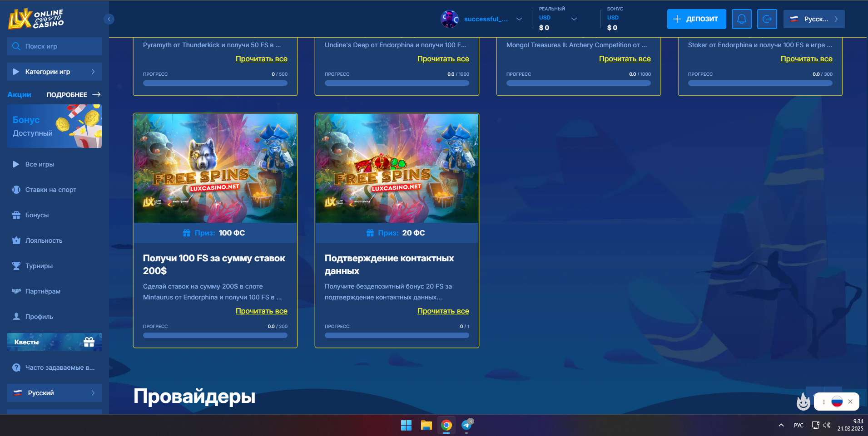Close the floating language widget

pos(850,402)
